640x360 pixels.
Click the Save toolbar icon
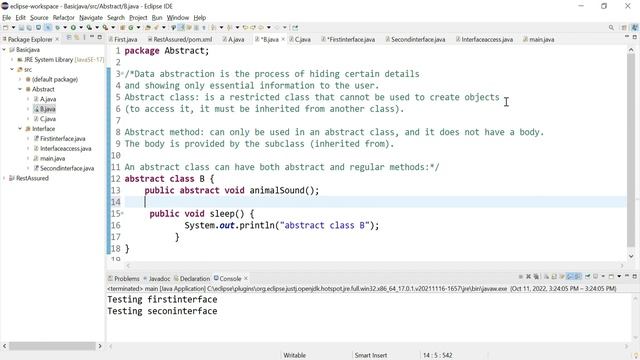coord(21,27)
